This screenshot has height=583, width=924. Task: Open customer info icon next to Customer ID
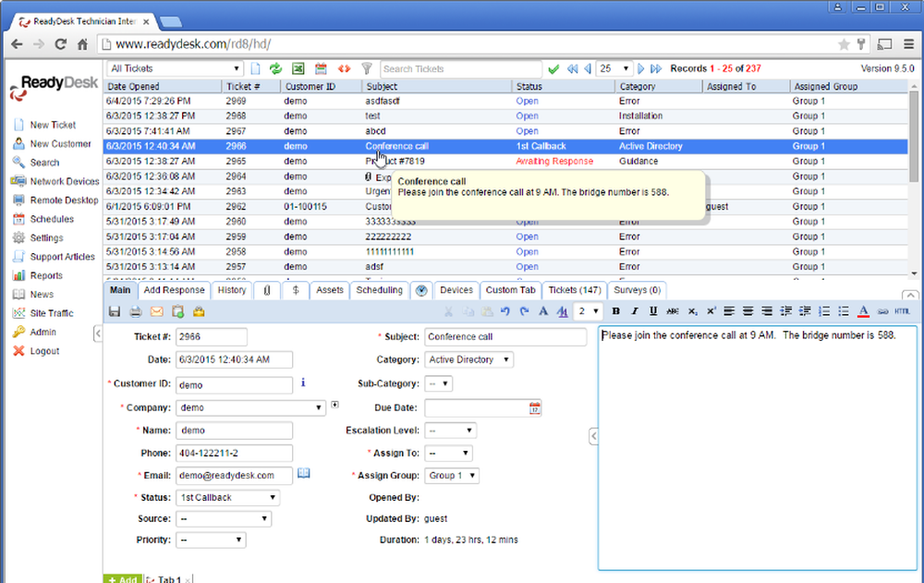(x=303, y=383)
